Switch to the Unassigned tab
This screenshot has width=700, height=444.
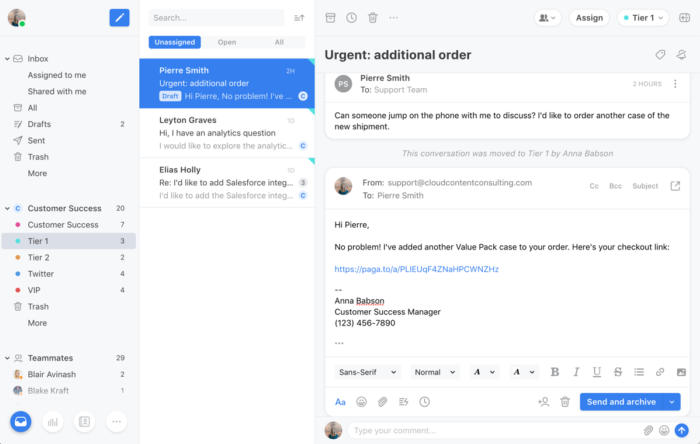coord(175,42)
